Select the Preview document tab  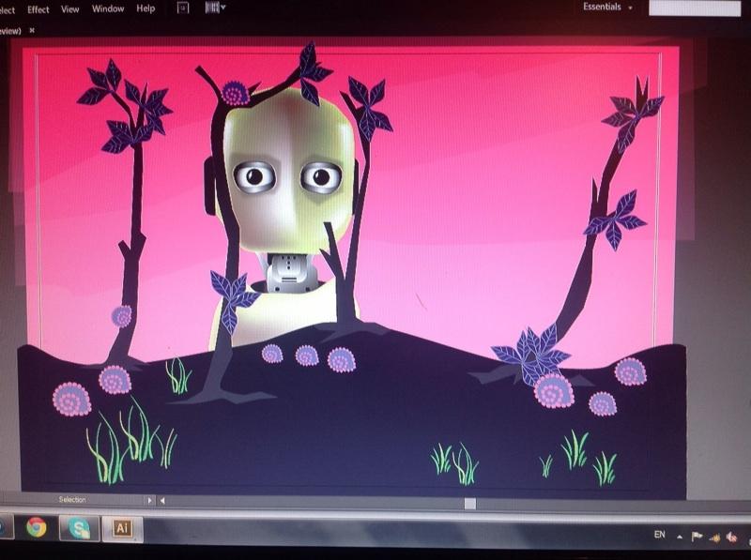(x=13, y=30)
